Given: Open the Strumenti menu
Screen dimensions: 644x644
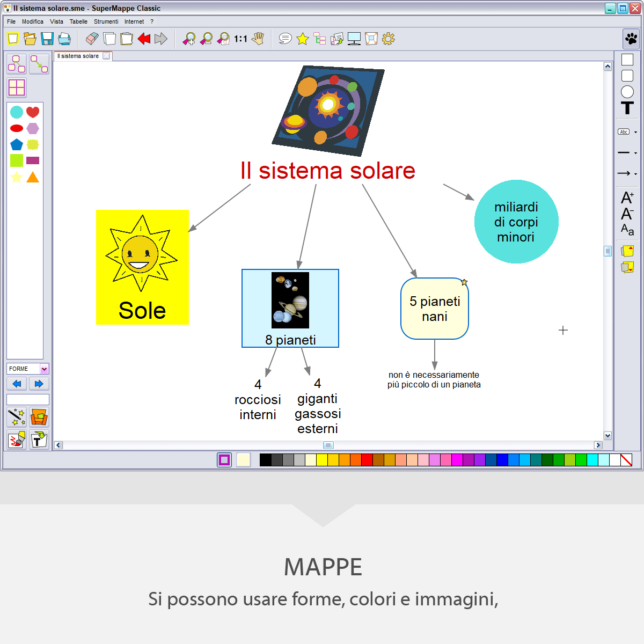Looking at the screenshot, I should [106, 21].
